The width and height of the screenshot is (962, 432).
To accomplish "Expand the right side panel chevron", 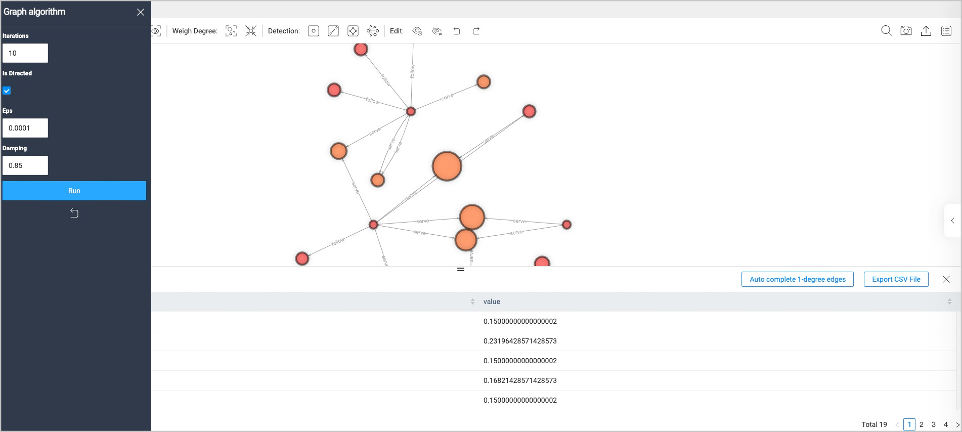I will pos(952,220).
